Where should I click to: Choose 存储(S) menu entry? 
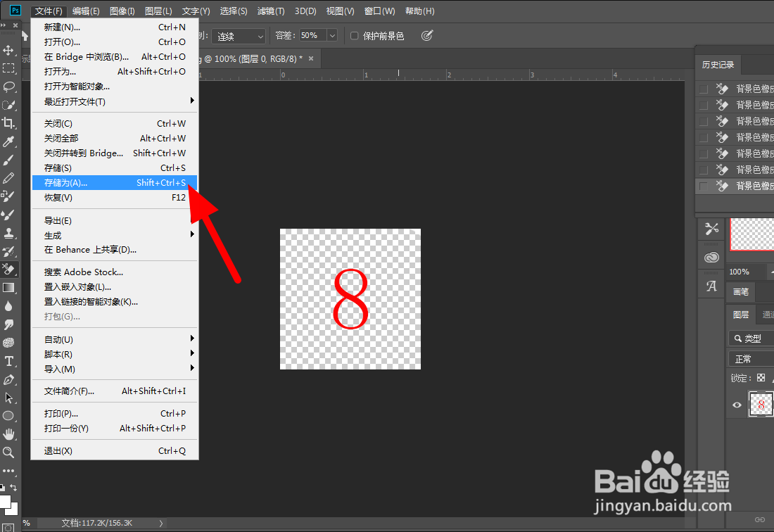(x=115, y=167)
